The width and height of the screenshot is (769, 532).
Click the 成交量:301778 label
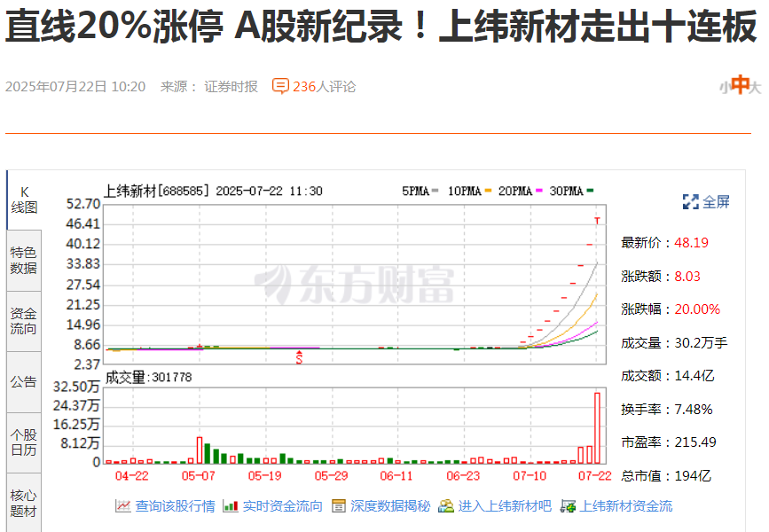coord(149,377)
